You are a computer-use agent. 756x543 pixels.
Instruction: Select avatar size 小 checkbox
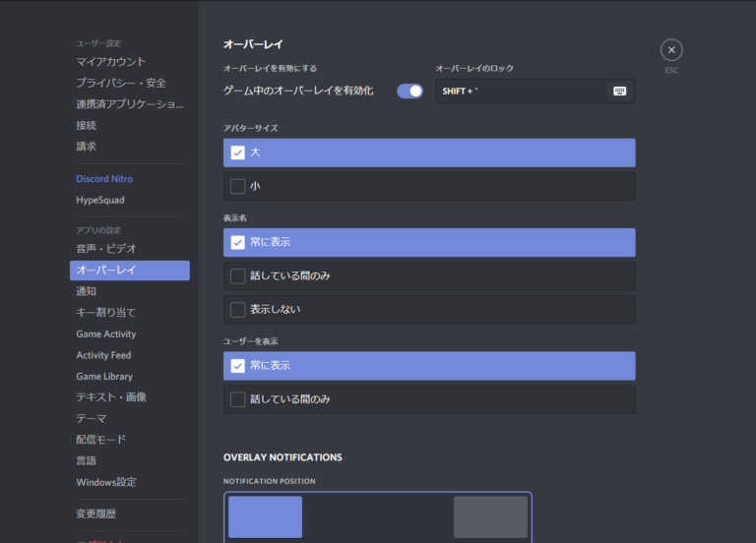(x=238, y=186)
